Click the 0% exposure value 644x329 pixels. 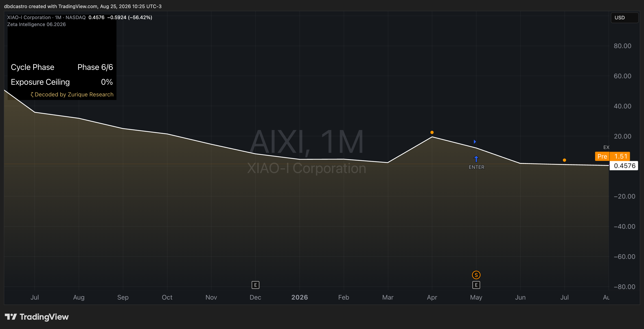(x=107, y=82)
